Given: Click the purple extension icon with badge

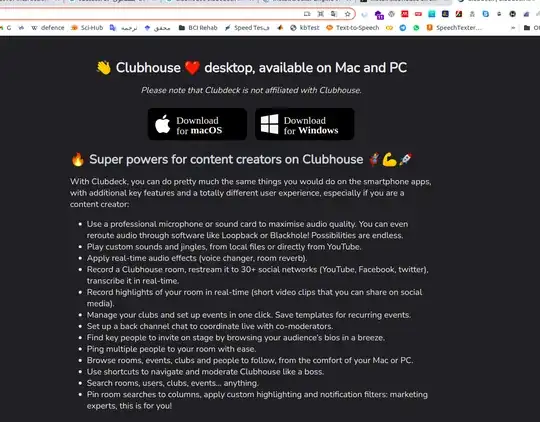Looking at the screenshot, I should (379, 14).
